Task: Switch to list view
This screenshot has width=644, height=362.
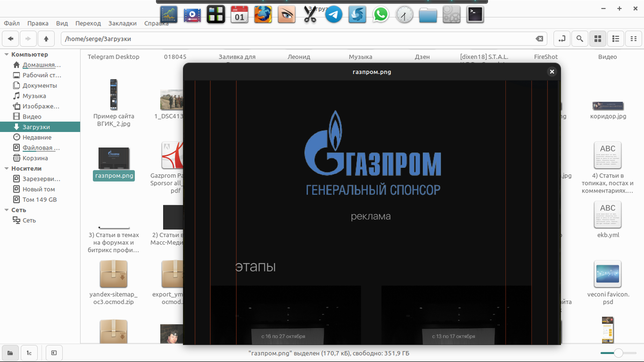Action: click(x=616, y=39)
